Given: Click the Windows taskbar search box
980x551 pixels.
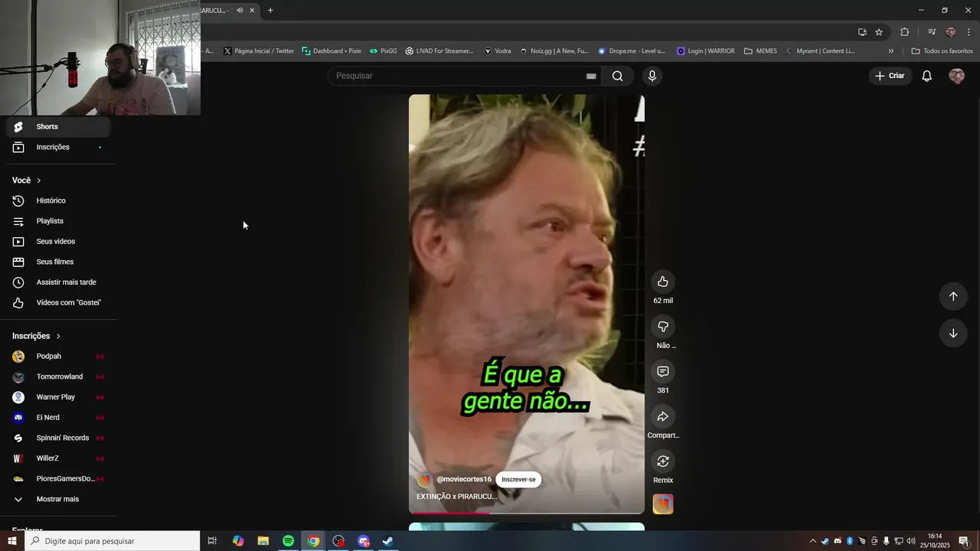Looking at the screenshot, I should coord(113,541).
